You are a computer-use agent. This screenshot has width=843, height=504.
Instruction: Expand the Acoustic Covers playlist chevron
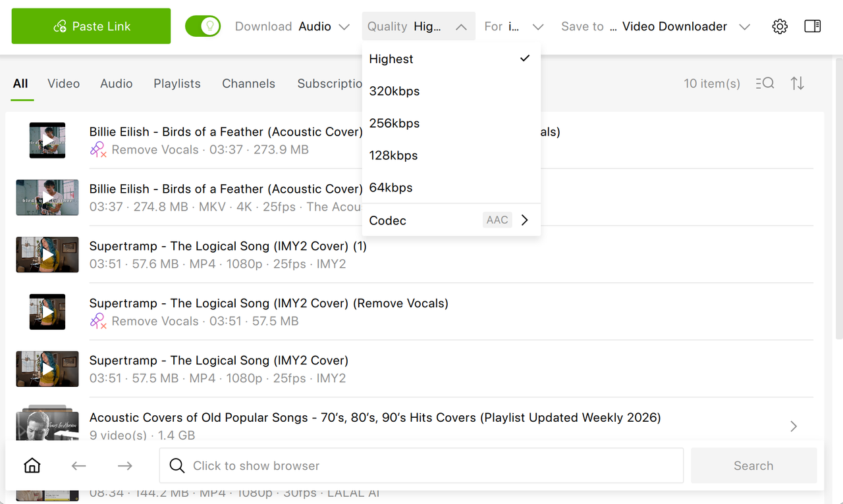[x=794, y=426]
